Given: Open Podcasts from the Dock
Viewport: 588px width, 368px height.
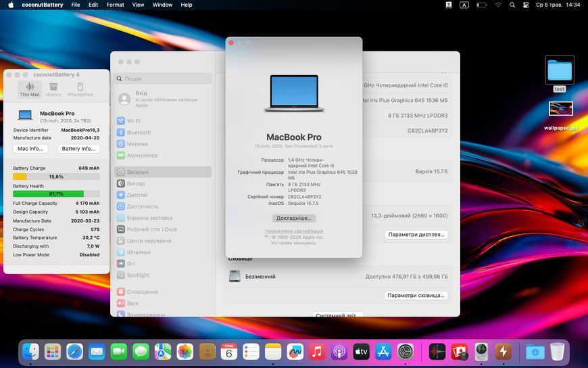Looking at the screenshot, I should pyautogui.click(x=339, y=352).
